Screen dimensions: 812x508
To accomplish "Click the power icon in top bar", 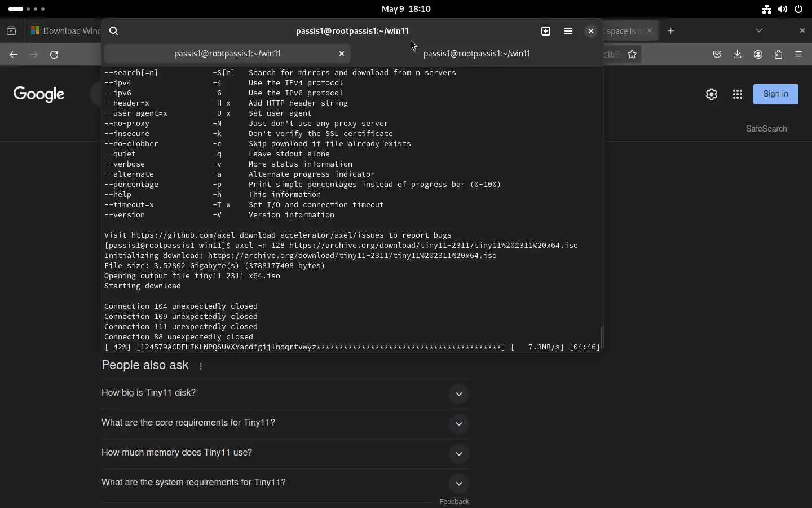I will pyautogui.click(x=798, y=9).
